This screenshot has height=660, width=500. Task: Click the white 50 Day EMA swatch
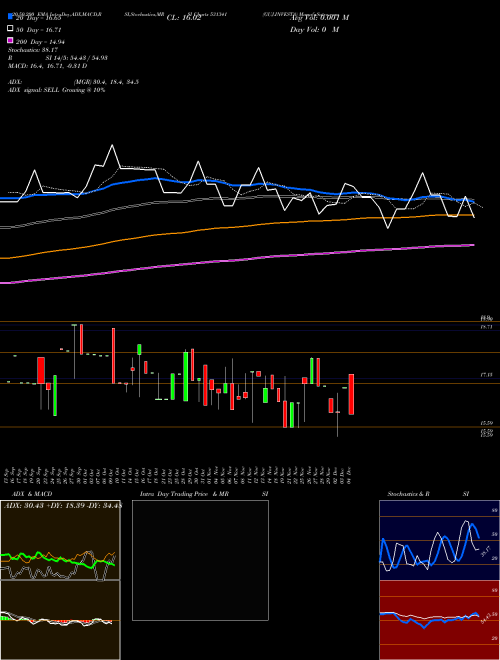point(10,29)
